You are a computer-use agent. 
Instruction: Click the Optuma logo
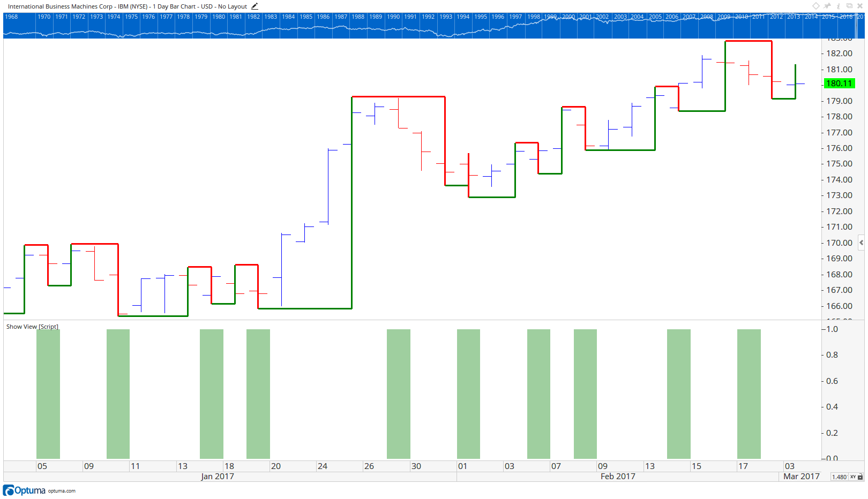point(25,490)
